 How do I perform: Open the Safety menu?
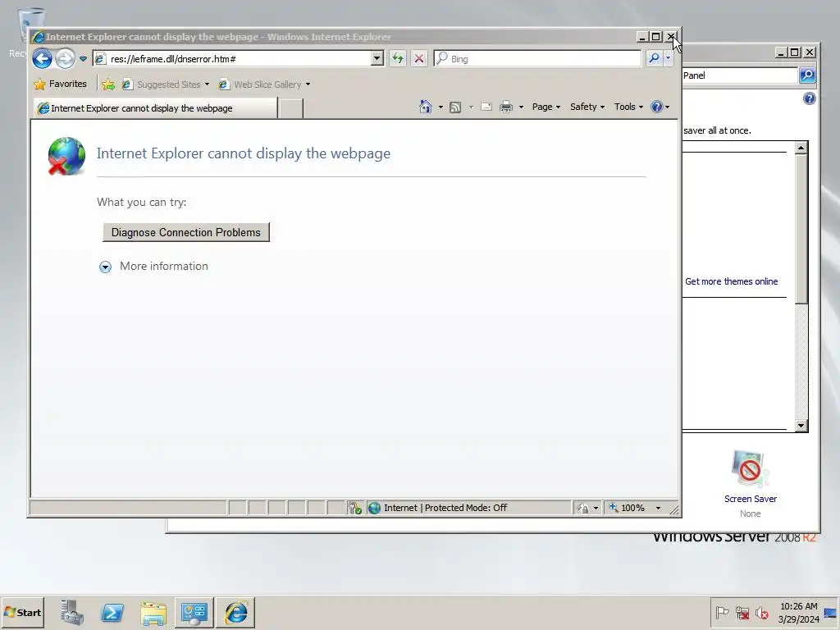pyautogui.click(x=587, y=107)
